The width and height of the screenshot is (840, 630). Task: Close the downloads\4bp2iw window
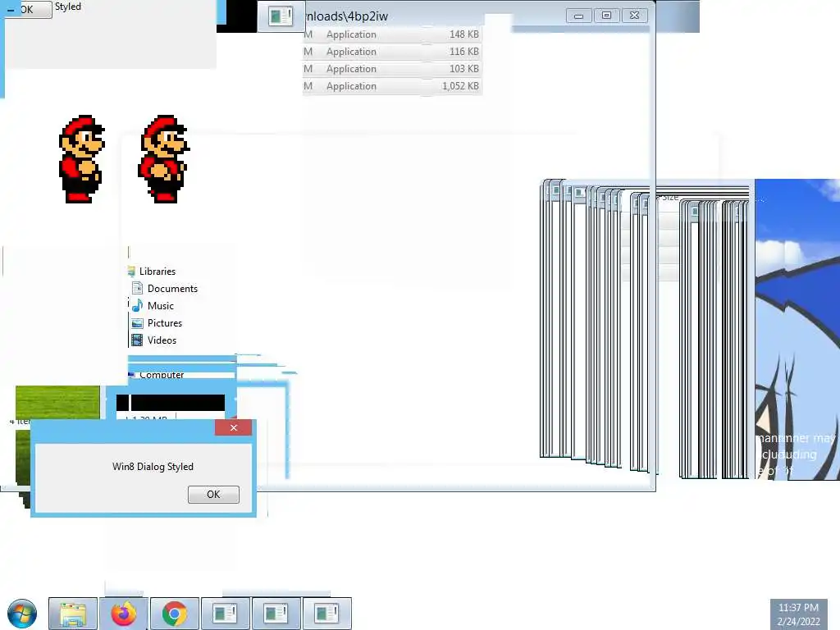[x=634, y=16]
